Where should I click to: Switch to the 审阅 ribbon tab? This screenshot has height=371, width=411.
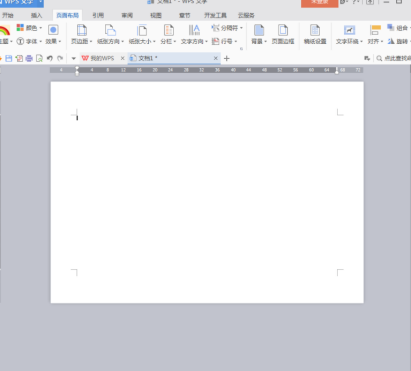127,15
